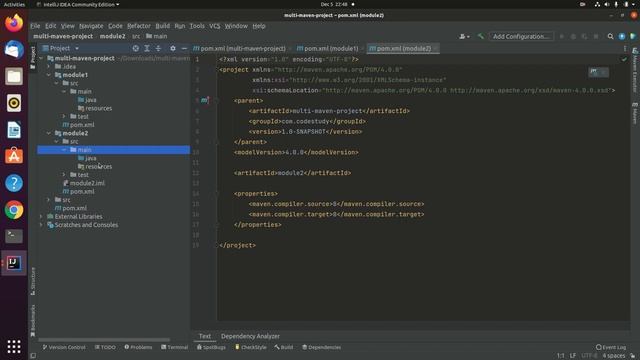This screenshot has height=360, width=640.
Task: Expand Scratches and Consoles node
Action: 41,225
